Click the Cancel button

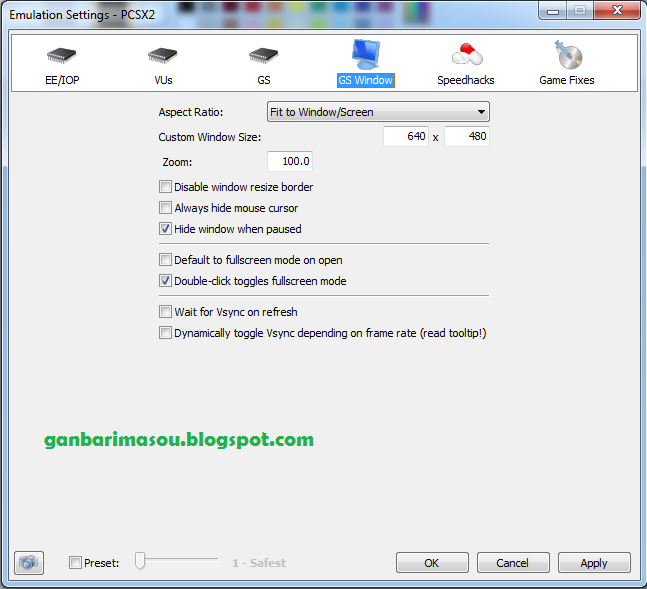pos(513,563)
